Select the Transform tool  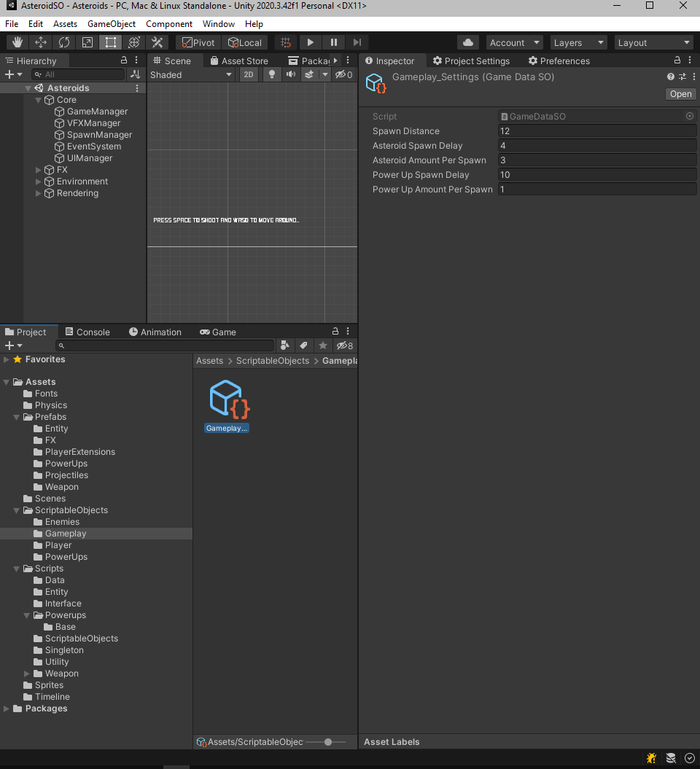pos(134,43)
